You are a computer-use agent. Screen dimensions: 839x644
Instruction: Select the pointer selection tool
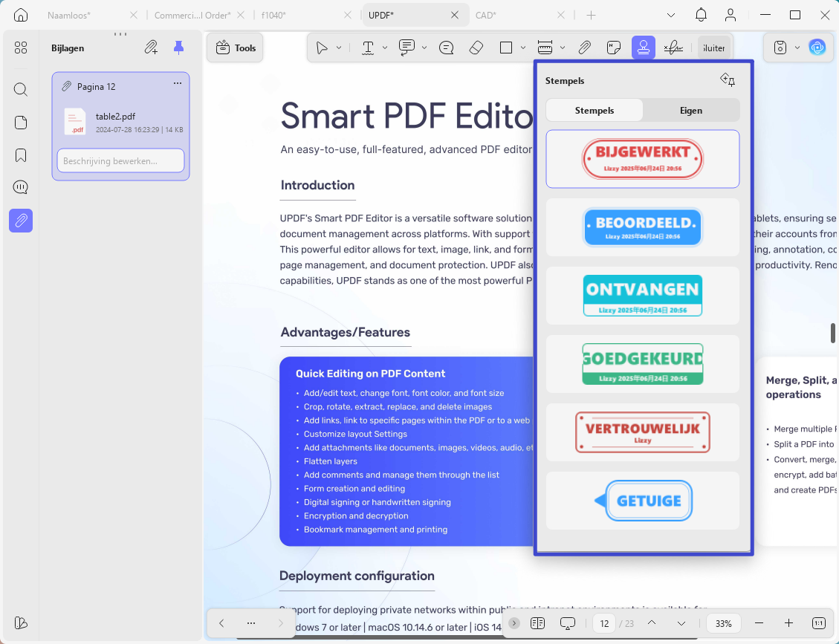pos(322,48)
